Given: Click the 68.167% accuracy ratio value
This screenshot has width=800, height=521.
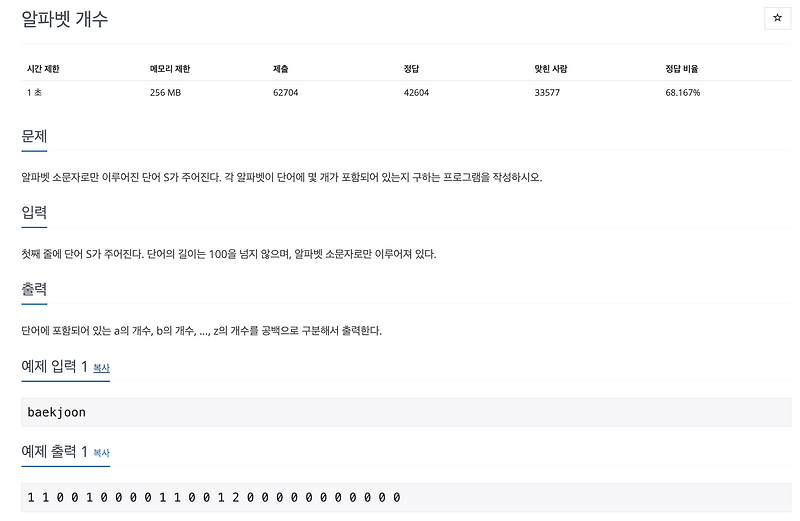Looking at the screenshot, I should point(682,93).
